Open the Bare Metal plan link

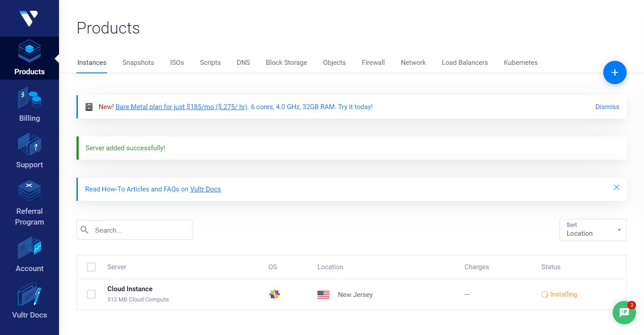click(x=182, y=107)
